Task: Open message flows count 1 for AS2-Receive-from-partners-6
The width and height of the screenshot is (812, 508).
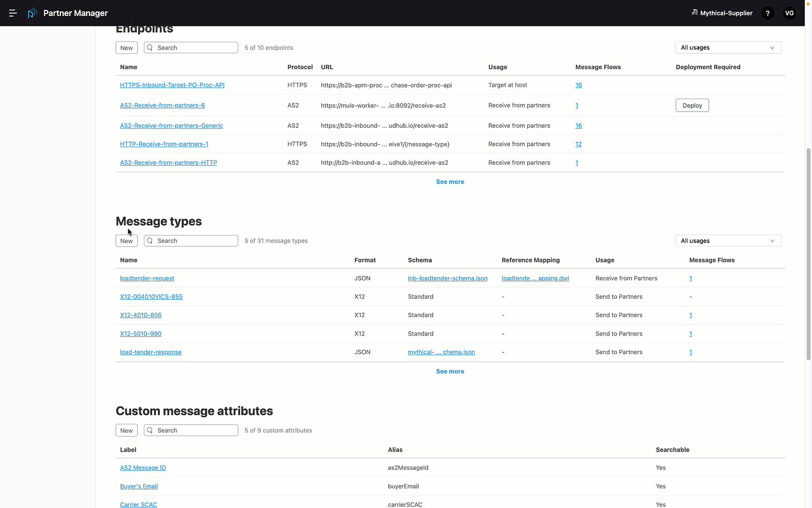Action: 577,105
